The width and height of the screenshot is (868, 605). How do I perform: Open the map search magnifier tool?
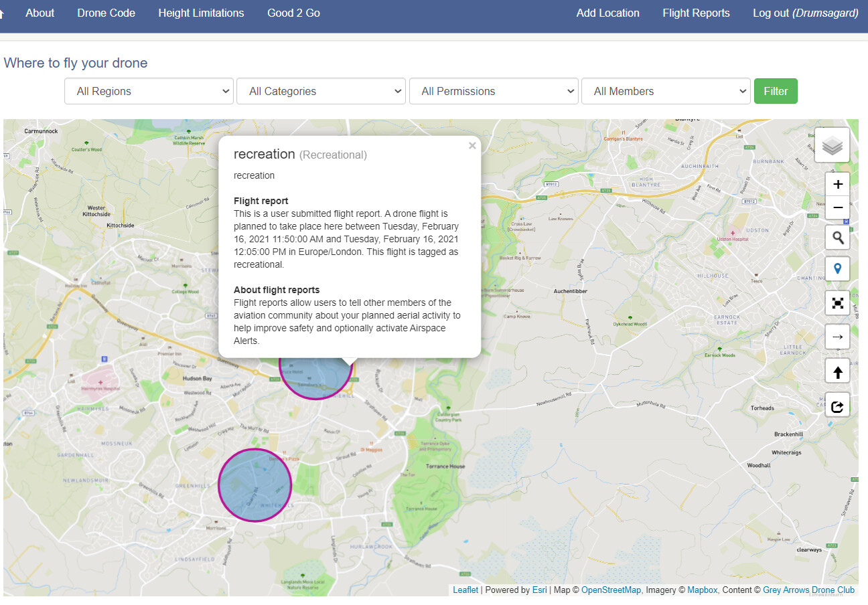pos(838,238)
